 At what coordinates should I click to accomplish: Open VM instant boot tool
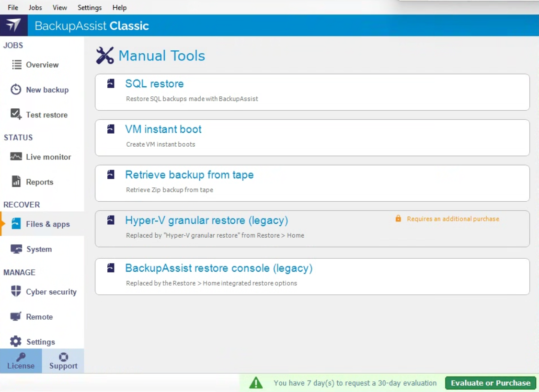coord(163,129)
